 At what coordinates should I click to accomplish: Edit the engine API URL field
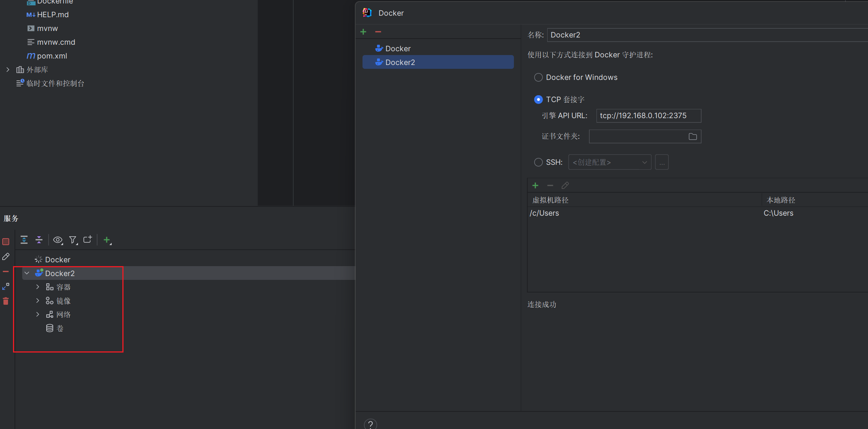(649, 116)
